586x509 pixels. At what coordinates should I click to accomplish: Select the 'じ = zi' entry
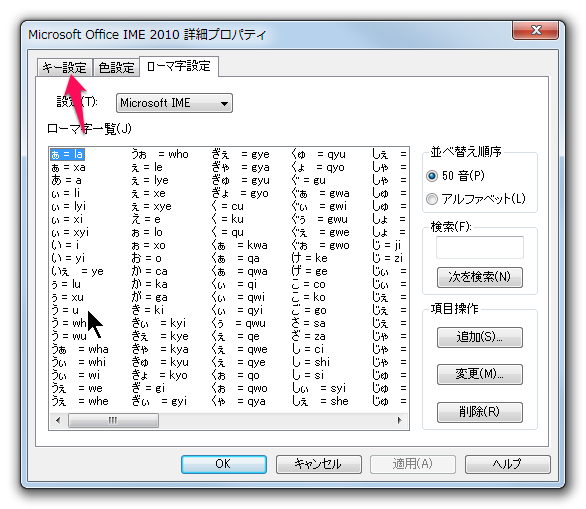point(387,258)
